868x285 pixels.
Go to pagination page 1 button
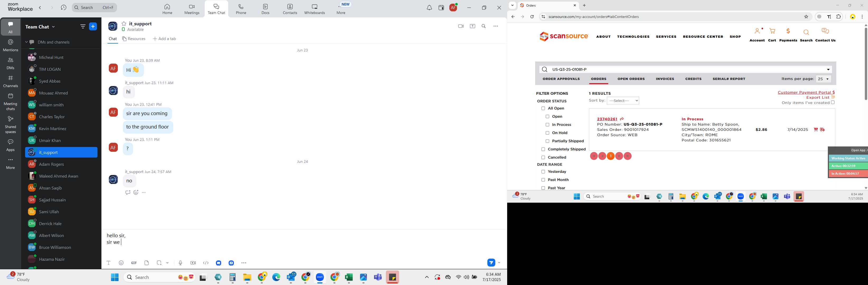[610, 156]
